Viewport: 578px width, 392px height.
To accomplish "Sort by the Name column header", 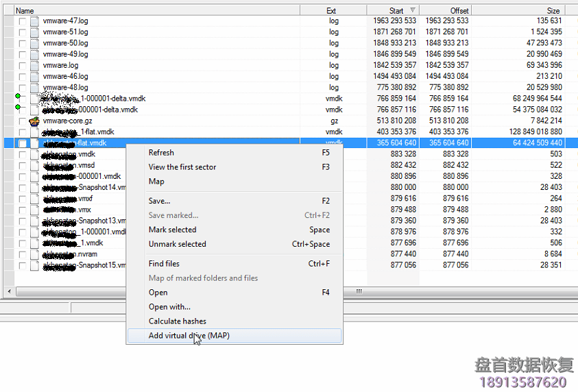I will 157,10.
